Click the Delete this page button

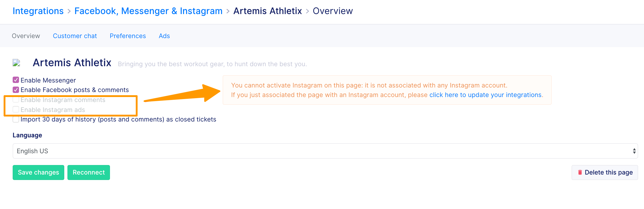(x=605, y=173)
